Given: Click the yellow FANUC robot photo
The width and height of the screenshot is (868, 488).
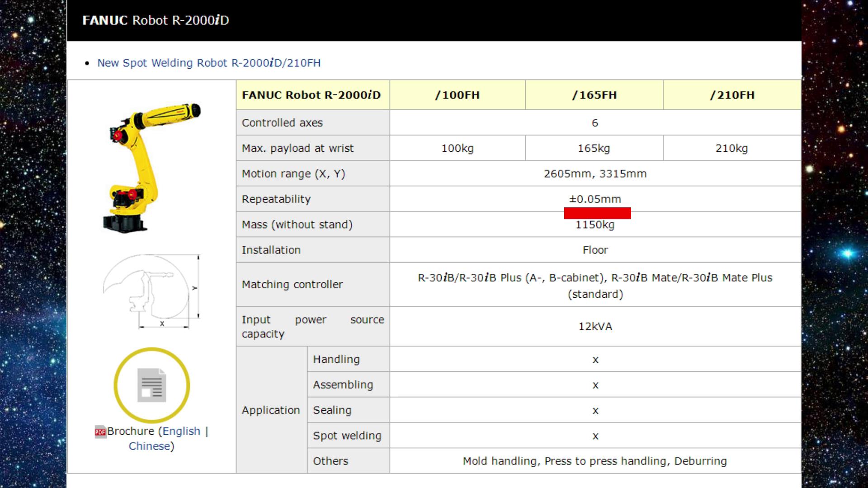Looking at the screenshot, I should tap(151, 167).
